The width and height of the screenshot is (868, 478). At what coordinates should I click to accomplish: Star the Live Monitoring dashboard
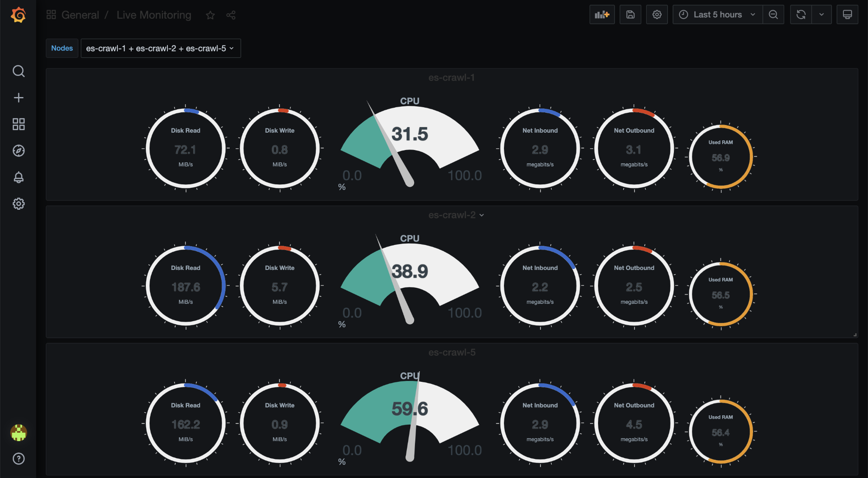(210, 15)
